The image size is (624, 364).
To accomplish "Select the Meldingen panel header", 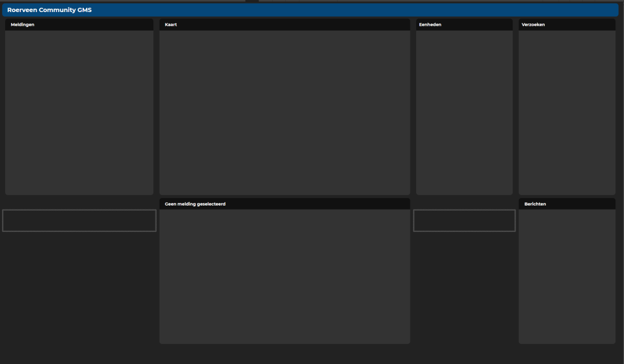I will [23, 25].
